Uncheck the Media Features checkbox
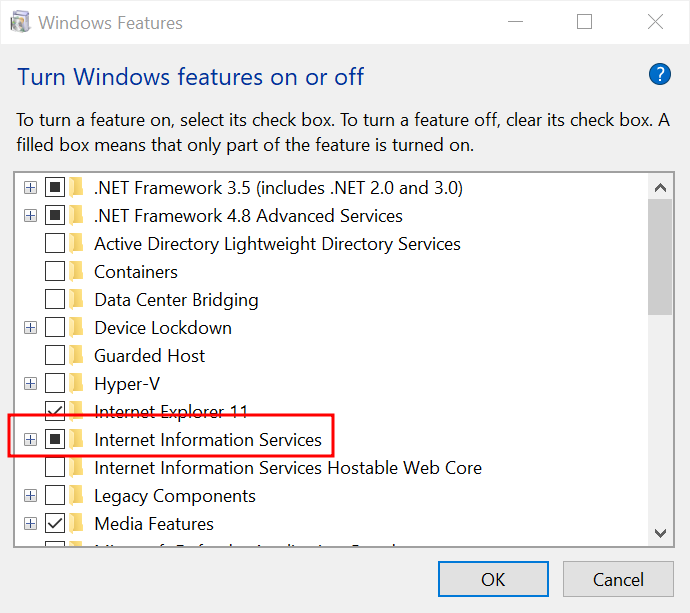The height and width of the screenshot is (613, 690). (x=55, y=524)
